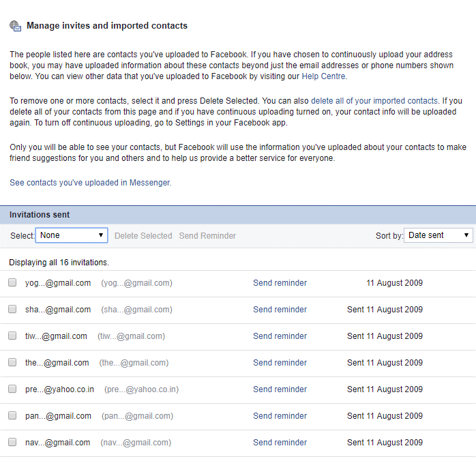Image resolution: width=476 pixels, height=459 pixels.
Task: Tick the checkbox for pan...@gmail.com
Action: [x=12, y=415]
